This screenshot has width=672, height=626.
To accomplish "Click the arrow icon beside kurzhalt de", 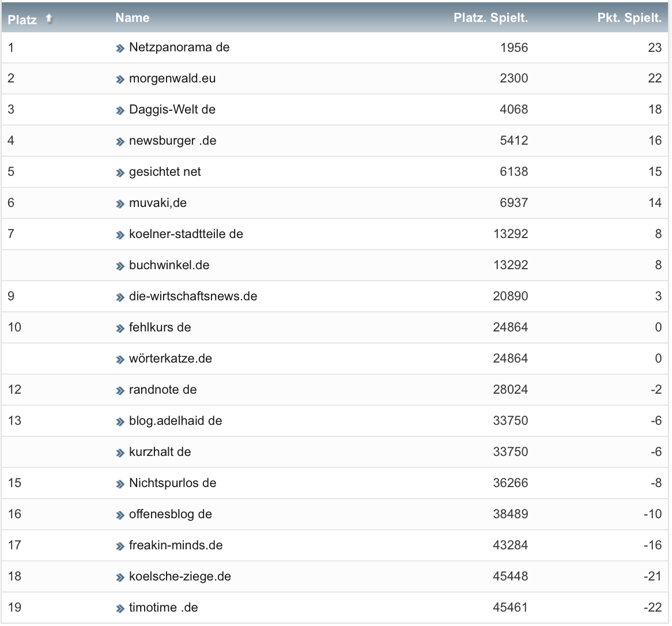I will point(120,452).
